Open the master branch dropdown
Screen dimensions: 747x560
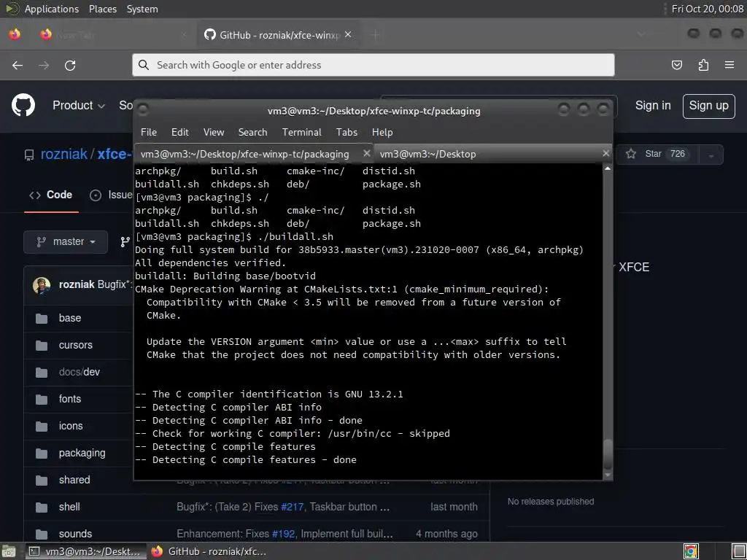click(66, 242)
